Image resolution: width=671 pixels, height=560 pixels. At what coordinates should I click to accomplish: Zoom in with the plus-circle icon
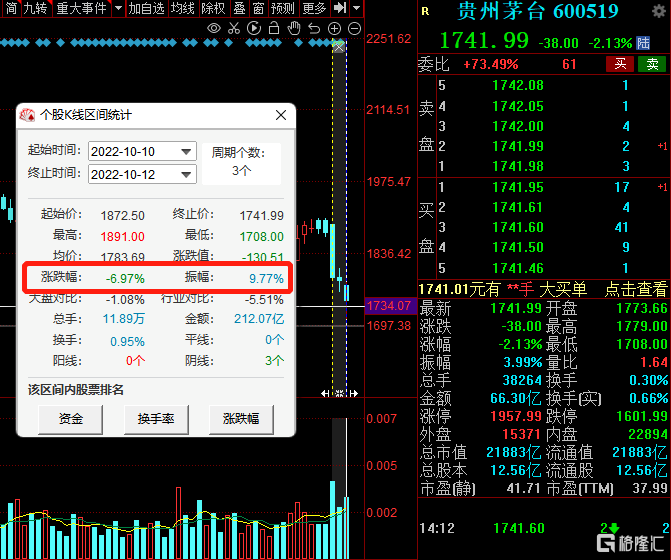[x=334, y=29]
